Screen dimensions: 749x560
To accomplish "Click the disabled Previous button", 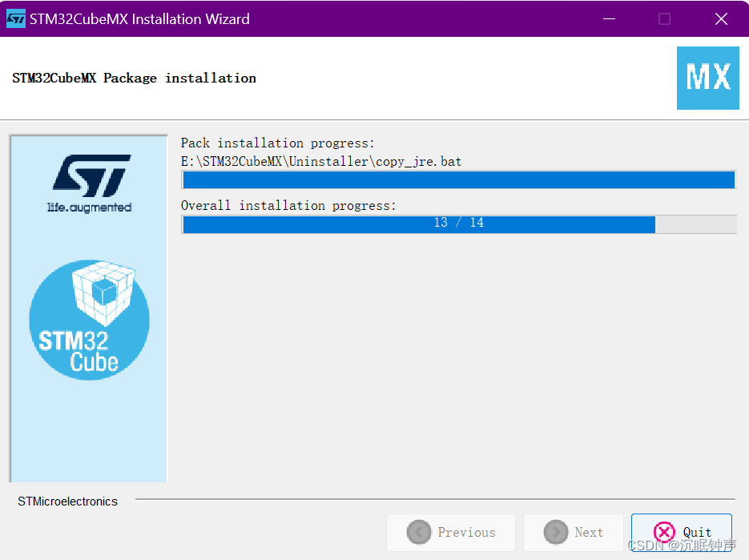I will click(x=450, y=532).
